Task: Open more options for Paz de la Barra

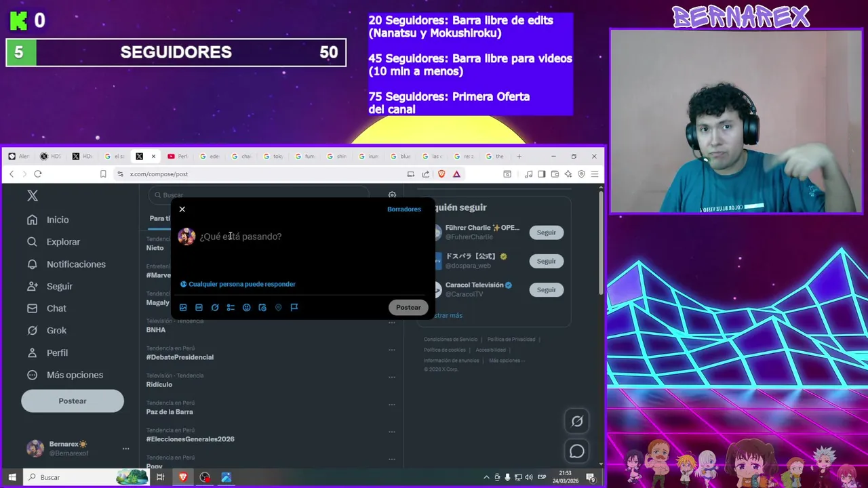Action: click(x=392, y=405)
